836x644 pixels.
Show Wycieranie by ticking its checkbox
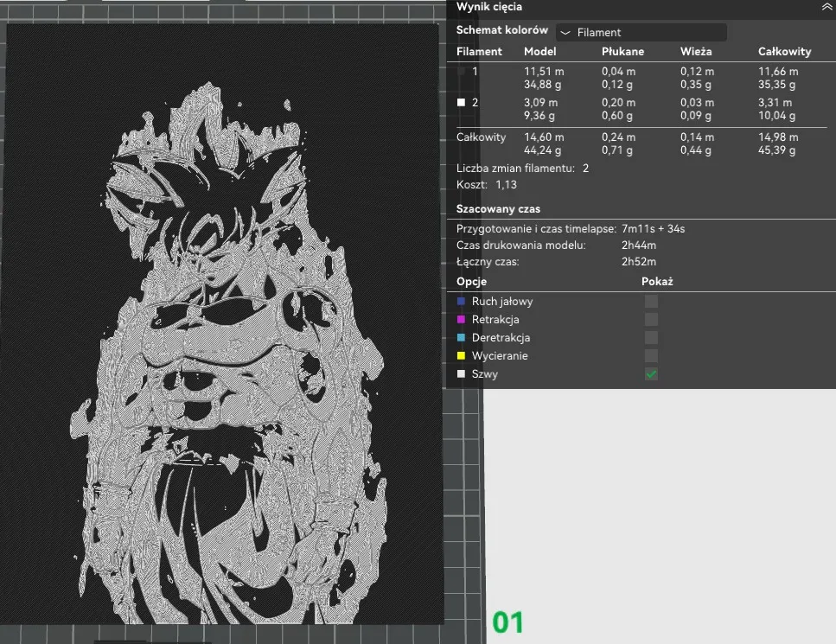click(651, 355)
